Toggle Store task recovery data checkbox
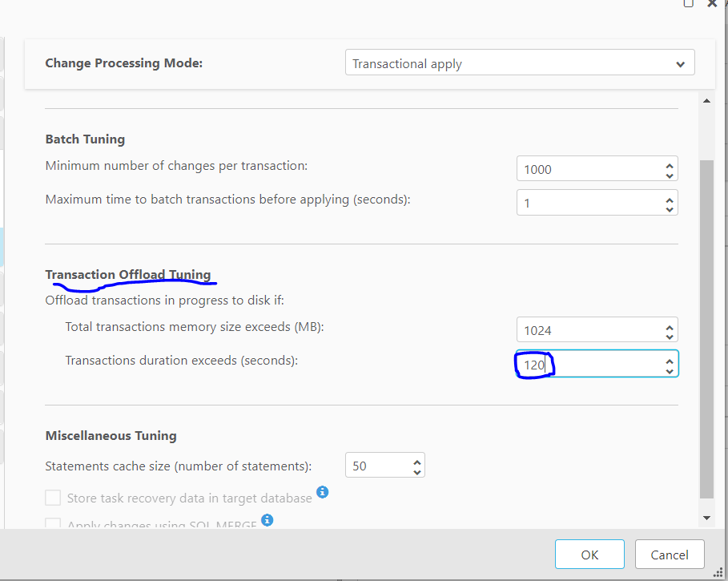This screenshot has height=581, width=728. [53, 498]
